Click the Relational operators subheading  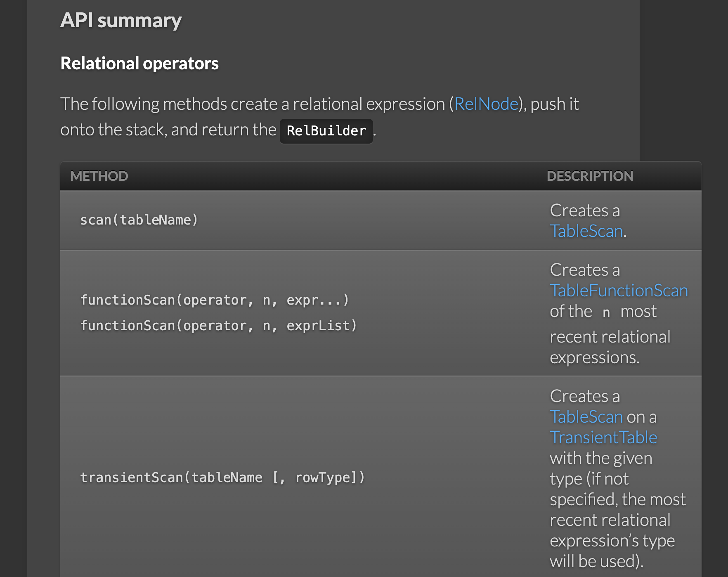(139, 64)
